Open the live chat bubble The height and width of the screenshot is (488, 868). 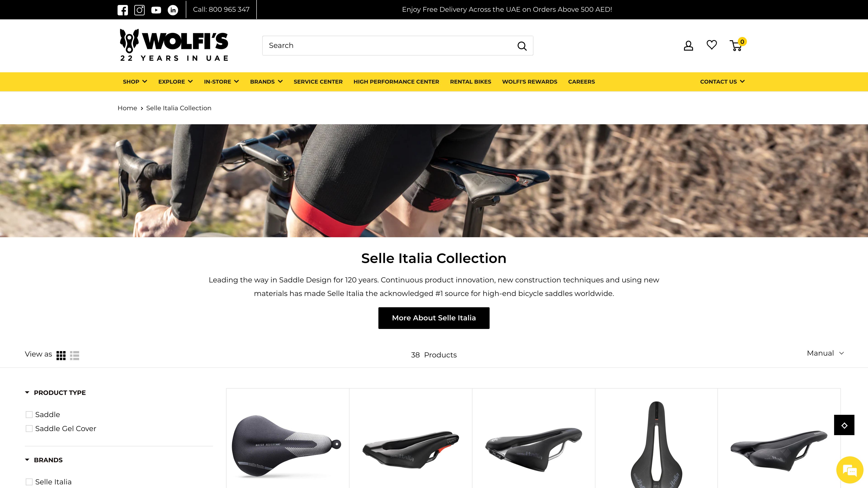pos(849,470)
